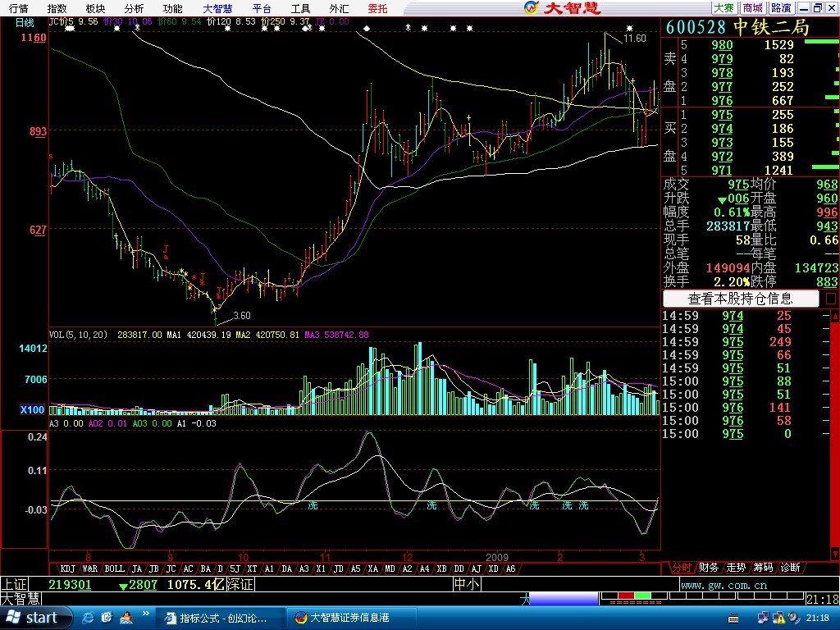840x630 pixels.
Task: Switch to the JD indicator tab
Action: pos(338,568)
